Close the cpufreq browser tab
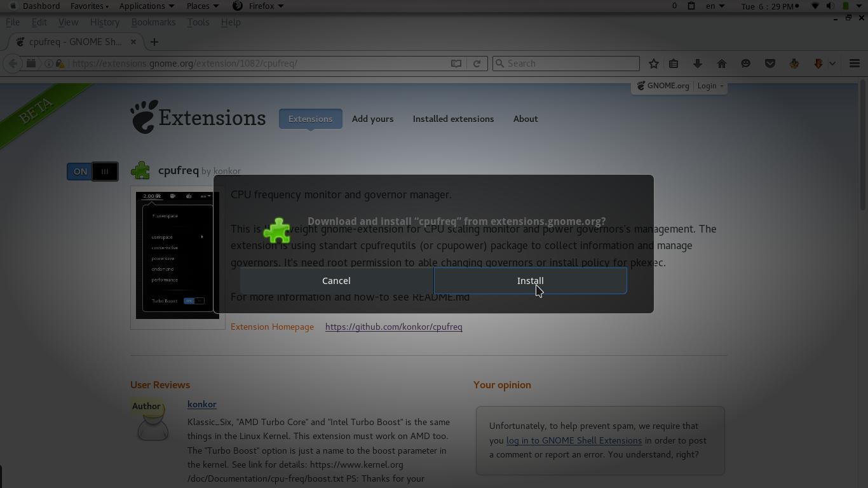The height and width of the screenshot is (488, 868). pyautogui.click(x=133, y=42)
